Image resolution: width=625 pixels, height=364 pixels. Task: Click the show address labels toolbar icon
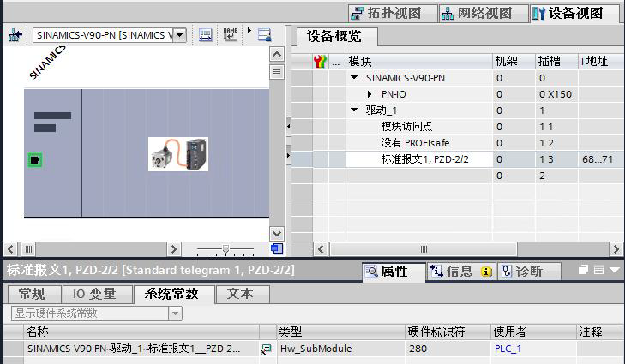[x=205, y=35]
